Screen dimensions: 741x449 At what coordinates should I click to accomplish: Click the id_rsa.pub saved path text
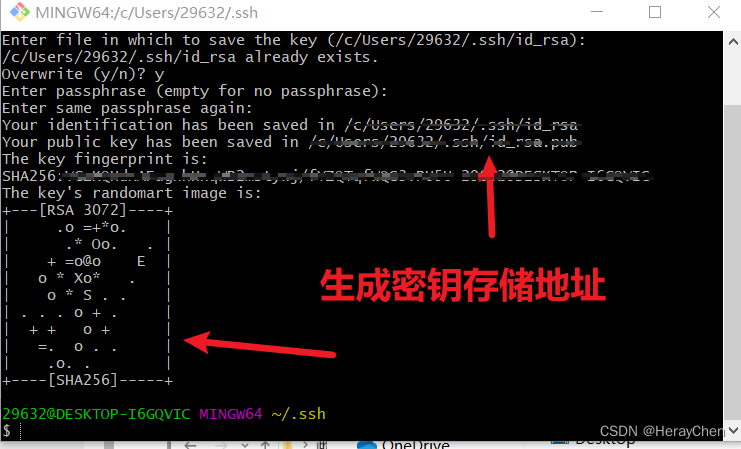pos(443,142)
